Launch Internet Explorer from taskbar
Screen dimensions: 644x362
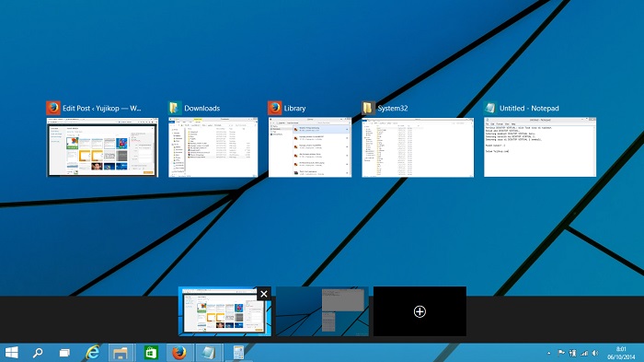coord(93,353)
